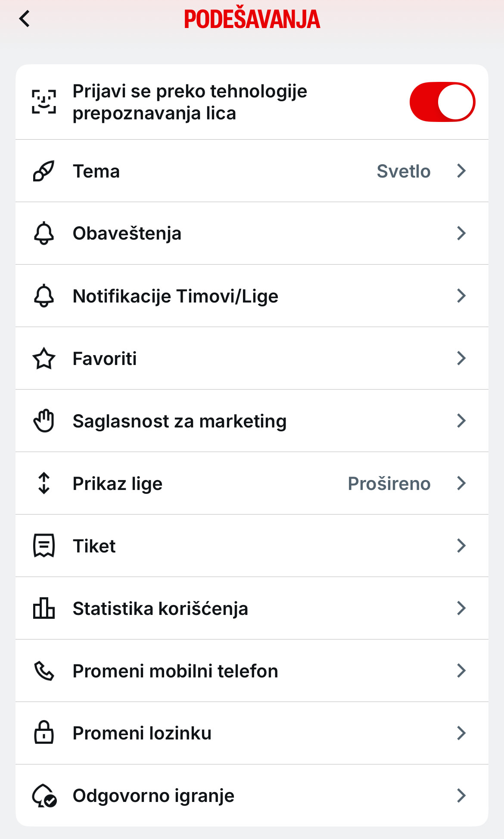Tap the bar chart icon for Statistika korišćenja
Screen dimensions: 504x839
pos(44,608)
